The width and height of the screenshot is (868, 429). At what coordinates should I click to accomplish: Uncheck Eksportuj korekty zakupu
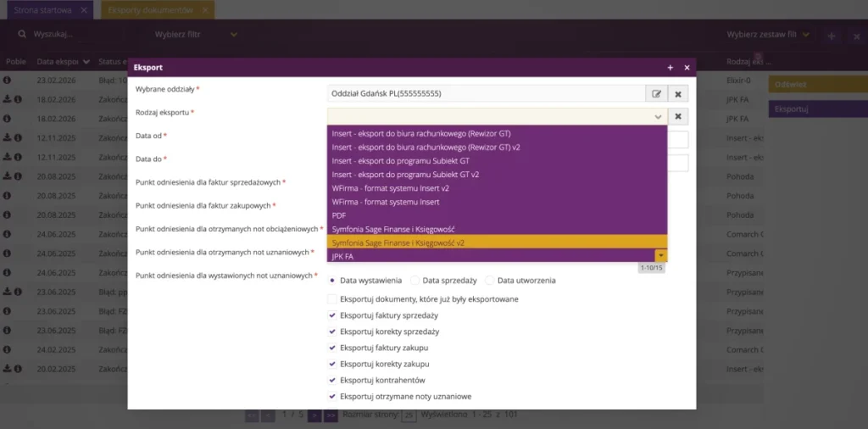click(x=332, y=365)
